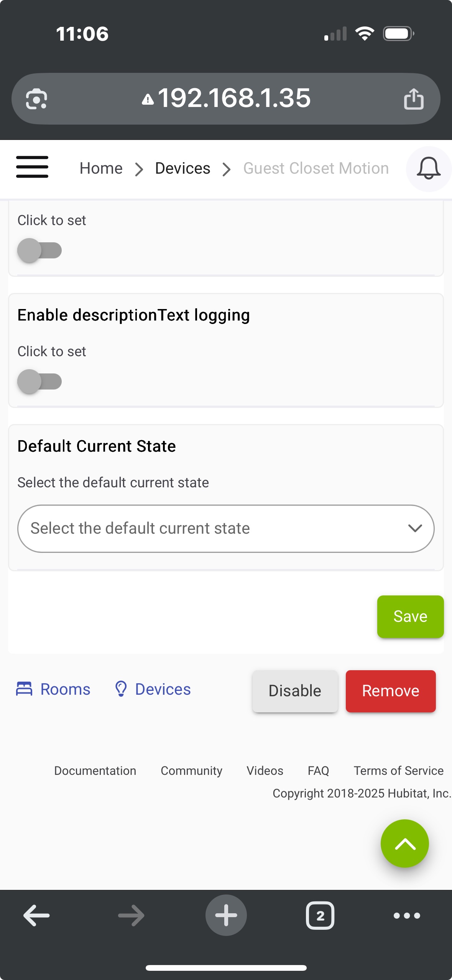
Task: Go to Home breadcrumb
Action: tap(101, 168)
